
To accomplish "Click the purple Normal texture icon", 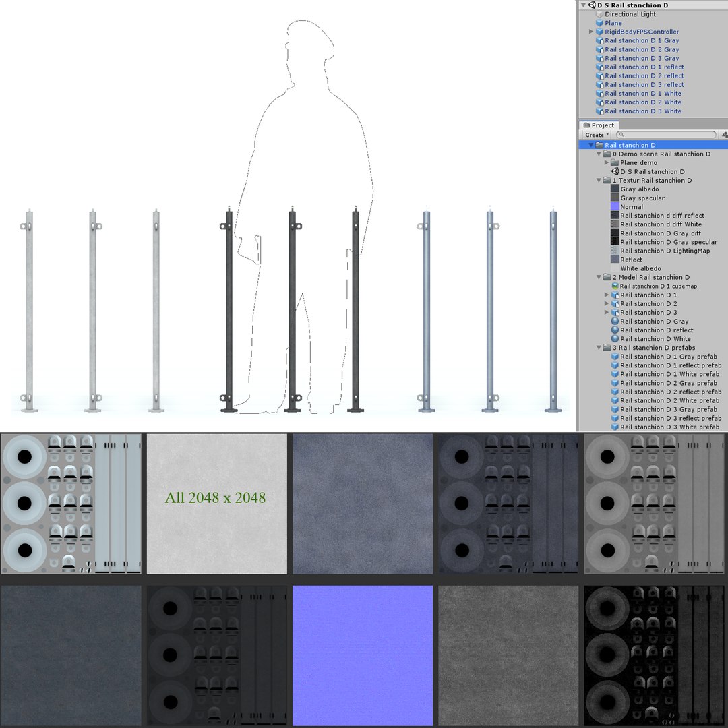I will tap(615, 207).
